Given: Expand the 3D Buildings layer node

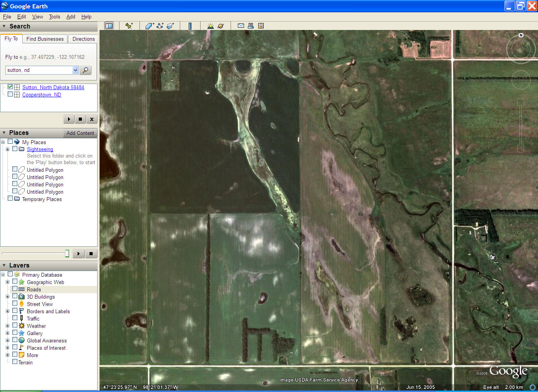Looking at the screenshot, I should (7, 297).
